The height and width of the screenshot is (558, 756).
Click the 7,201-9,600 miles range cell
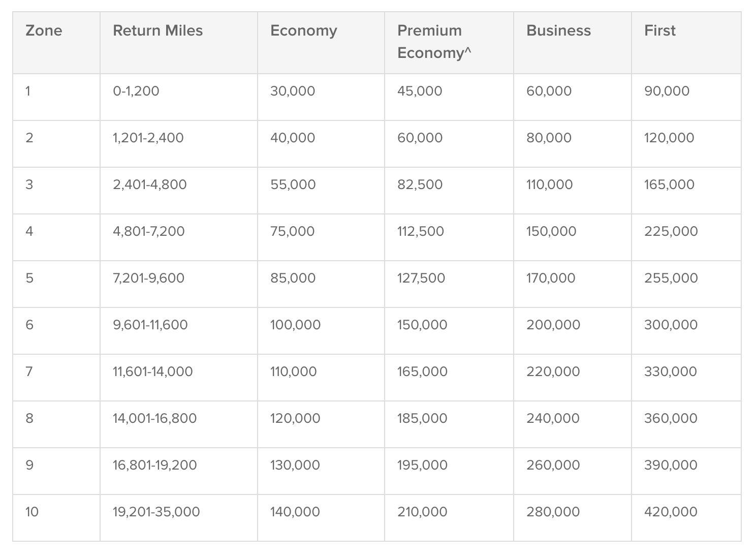[148, 278]
